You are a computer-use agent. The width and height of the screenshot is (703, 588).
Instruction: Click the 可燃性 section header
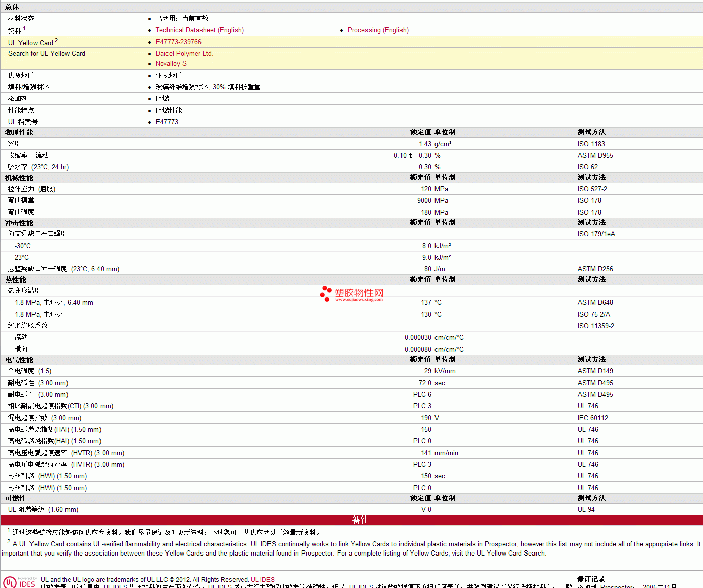pos(16,498)
